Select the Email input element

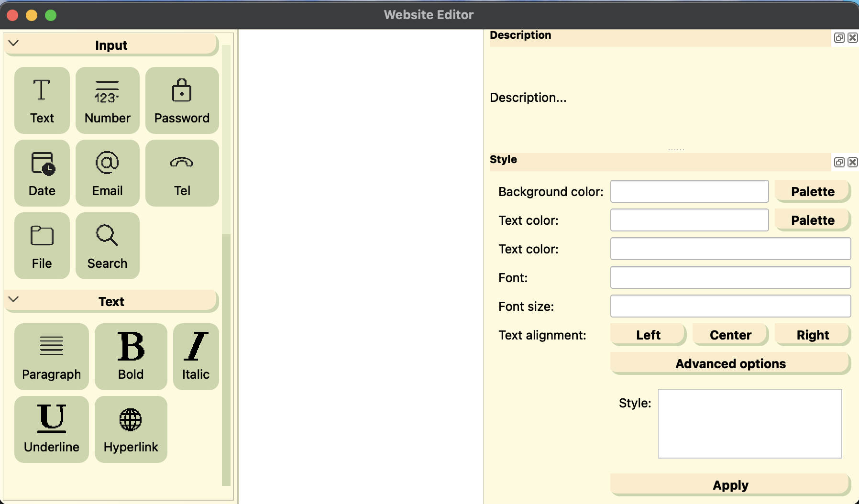(107, 173)
